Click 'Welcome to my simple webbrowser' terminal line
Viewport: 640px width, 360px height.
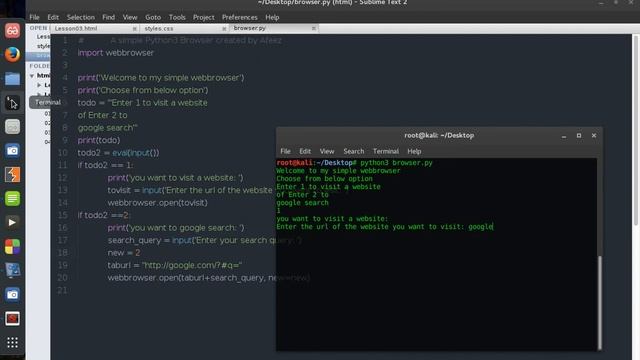[x=338, y=171]
